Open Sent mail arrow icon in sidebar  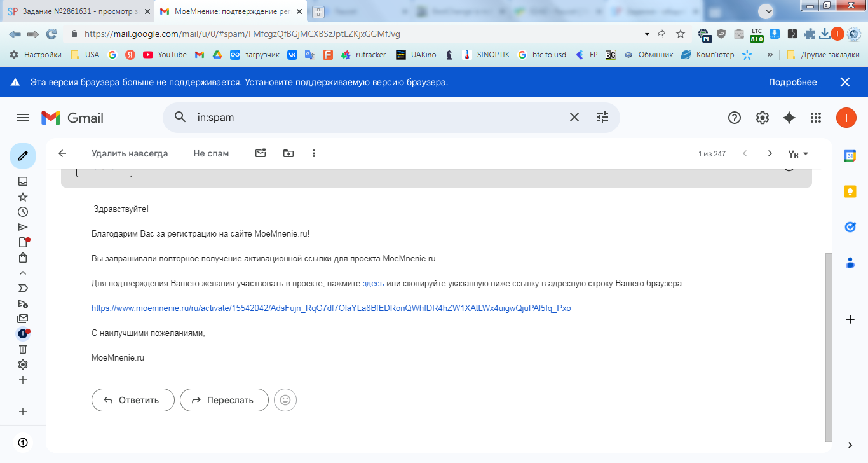coord(23,227)
